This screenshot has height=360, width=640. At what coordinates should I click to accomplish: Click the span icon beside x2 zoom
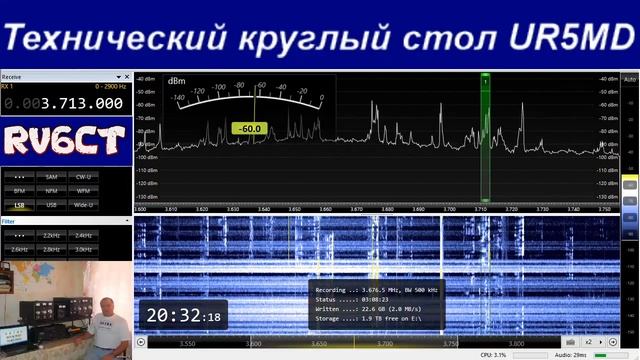coord(571,342)
